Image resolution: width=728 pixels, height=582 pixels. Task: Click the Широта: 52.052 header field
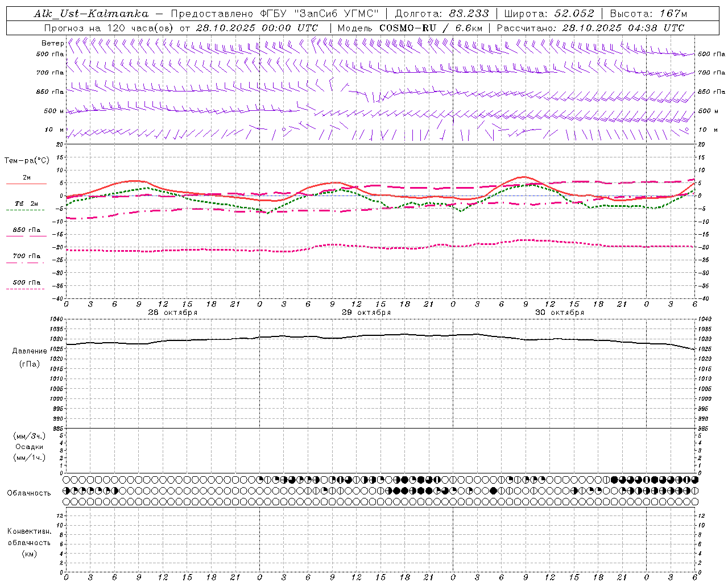[549, 14]
